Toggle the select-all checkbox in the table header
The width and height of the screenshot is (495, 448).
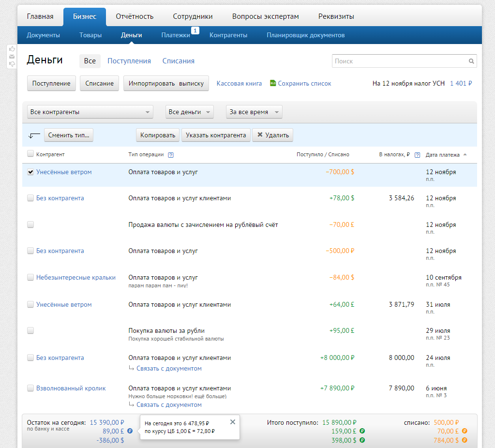30,154
